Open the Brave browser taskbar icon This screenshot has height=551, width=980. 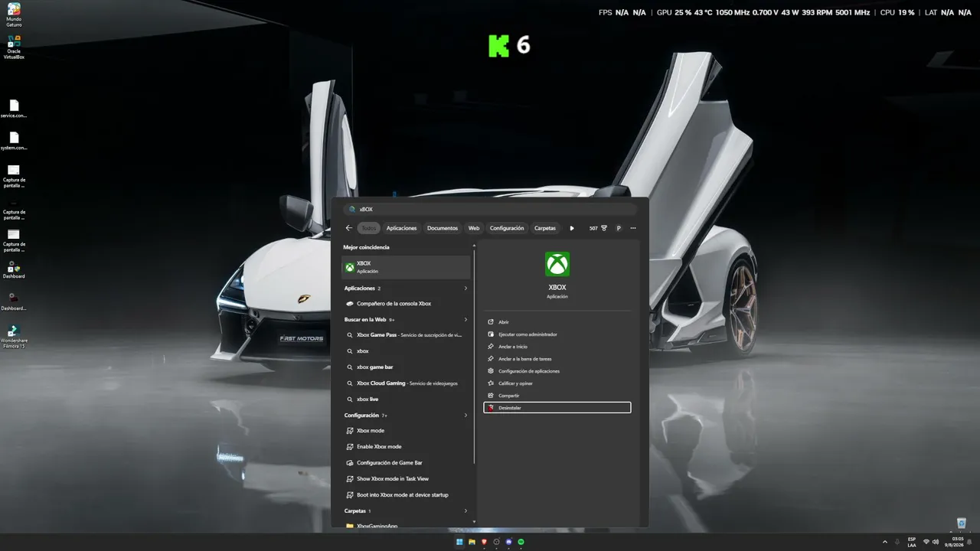[484, 542]
